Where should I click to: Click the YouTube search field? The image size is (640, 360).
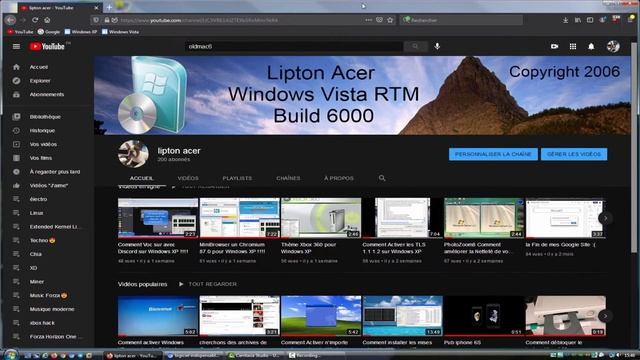(x=293, y=47)
